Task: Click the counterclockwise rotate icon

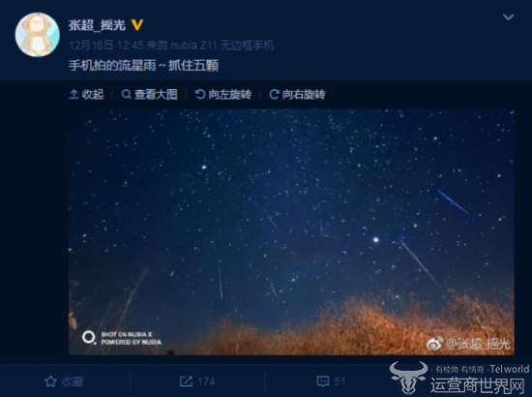Action: click(200, 94)
